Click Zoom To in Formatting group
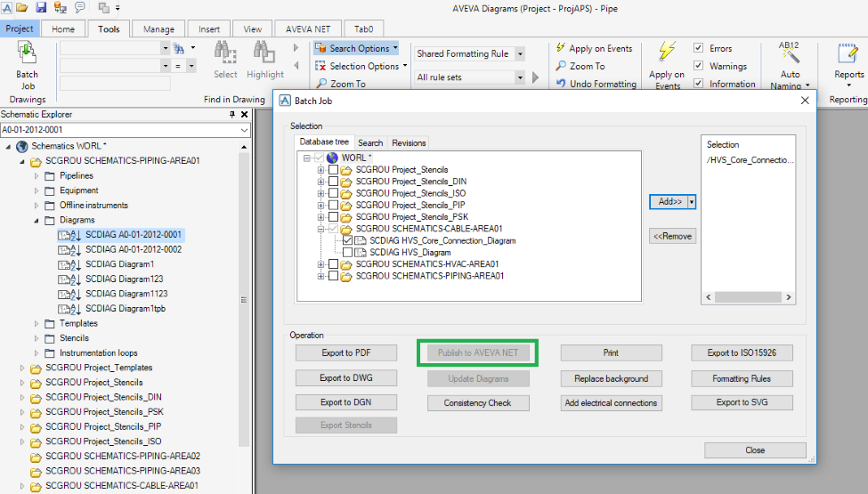The width and height of the screenshot is (868, 494). [586, 66]
